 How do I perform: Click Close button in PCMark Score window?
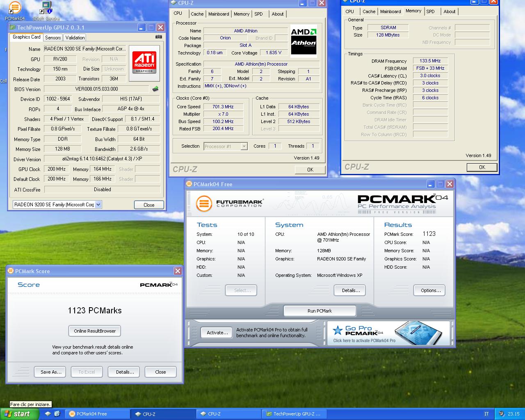click(x=160, y=372)
